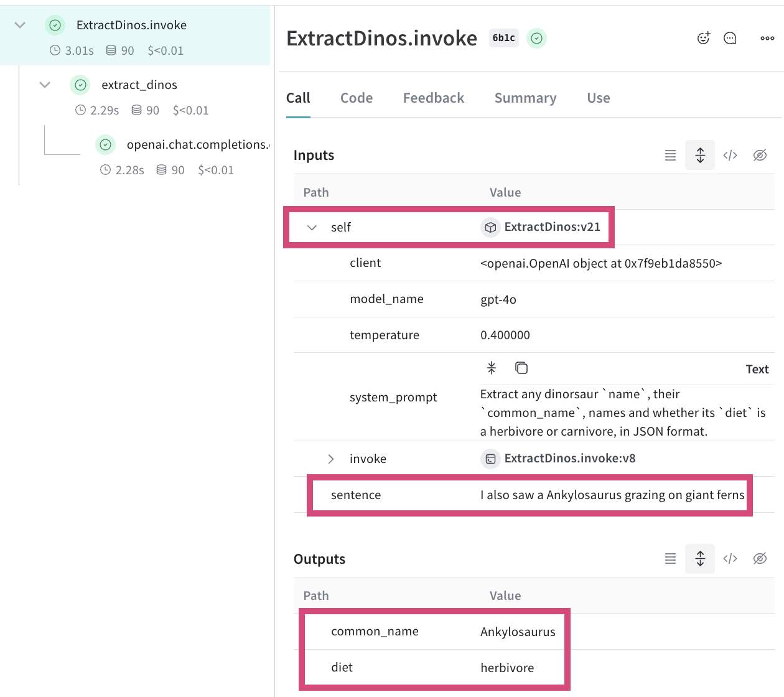The width and height of the screenshot is (784, 697).
Task: Open the three-dot more options menu
Action: click(767, 38)
